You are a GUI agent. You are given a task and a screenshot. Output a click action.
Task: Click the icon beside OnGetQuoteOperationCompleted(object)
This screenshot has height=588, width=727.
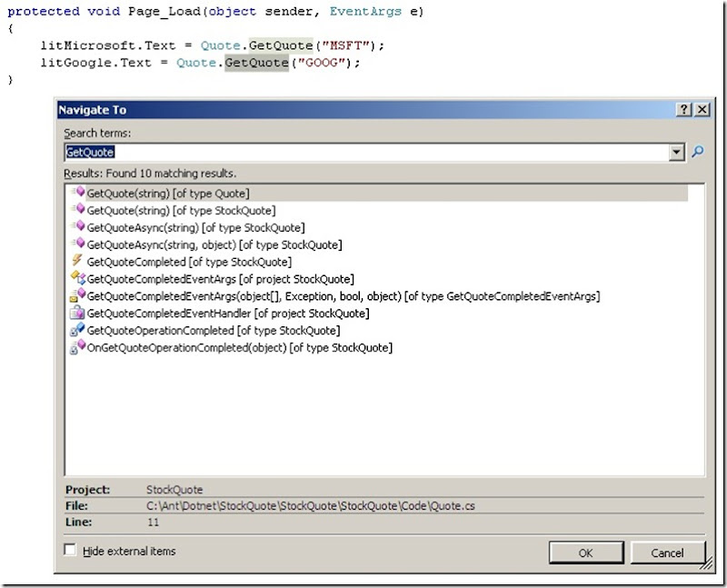coord(77,347)
